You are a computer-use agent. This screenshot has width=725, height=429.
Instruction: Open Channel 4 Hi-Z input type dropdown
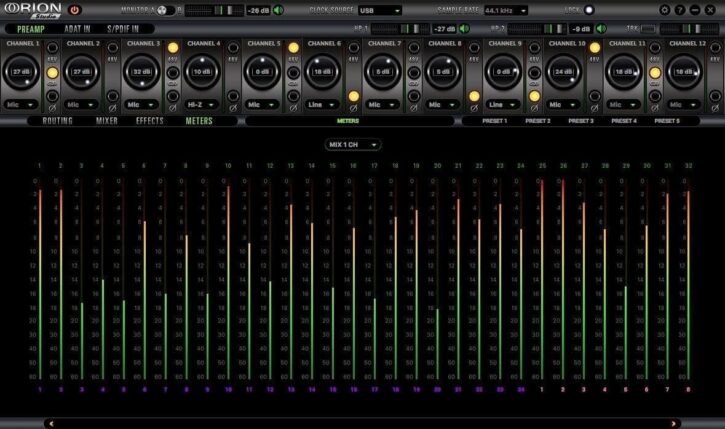pos(201,105)
